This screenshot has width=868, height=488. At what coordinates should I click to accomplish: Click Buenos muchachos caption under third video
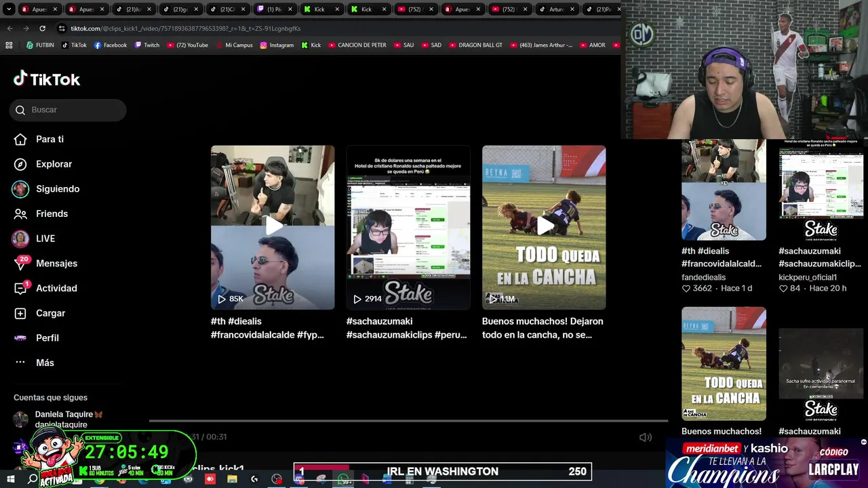(x=542, y=328)
